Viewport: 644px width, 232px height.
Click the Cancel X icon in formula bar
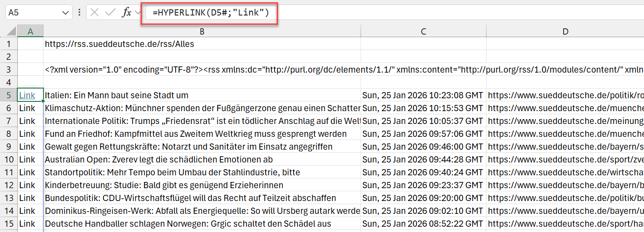coord(94,12)
